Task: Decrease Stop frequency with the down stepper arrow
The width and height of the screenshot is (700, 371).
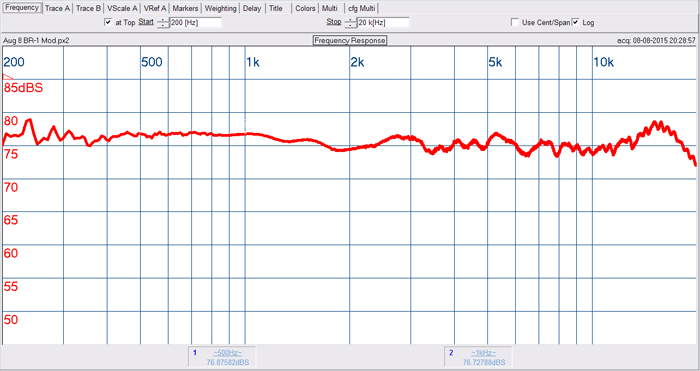Action: click(x=351, y=25)
